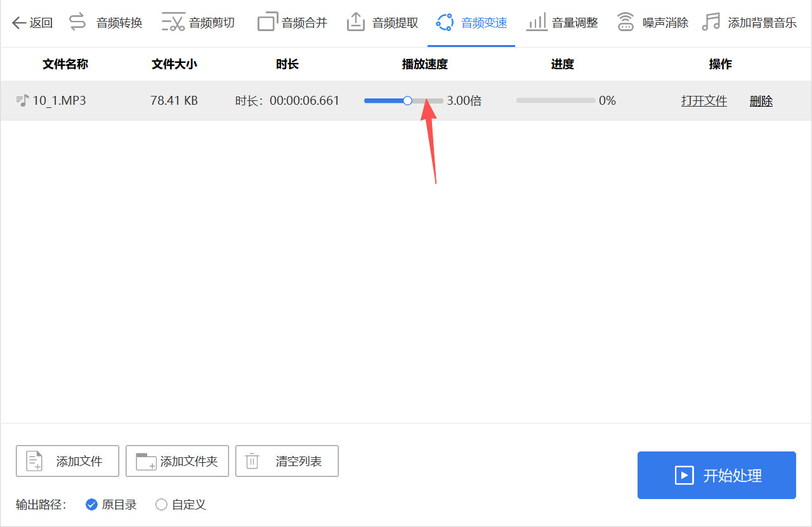Click the music note icon beside 10_1.MP3

coord(21,100)
